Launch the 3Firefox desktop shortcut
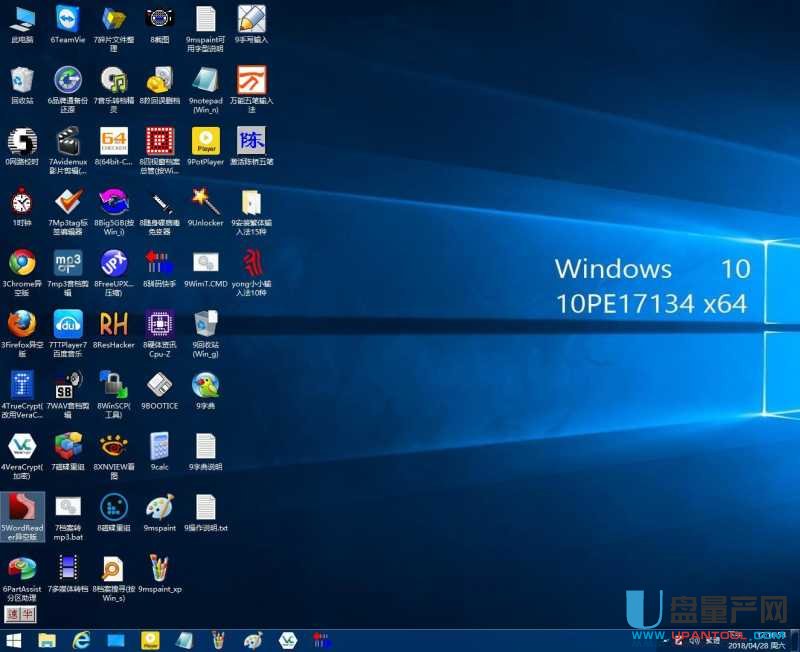This screenshot has width=800, height=652. click(x=22, y=334)
